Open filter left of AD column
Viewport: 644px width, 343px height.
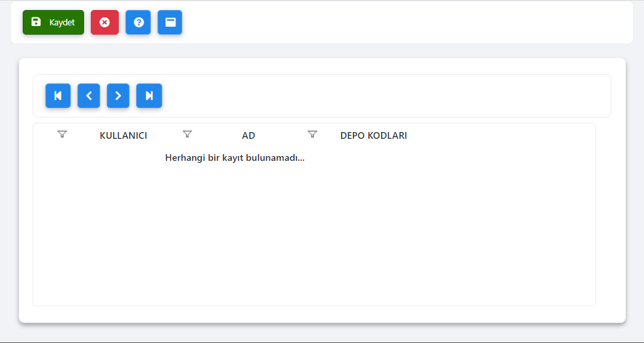(x=188, y=135)
